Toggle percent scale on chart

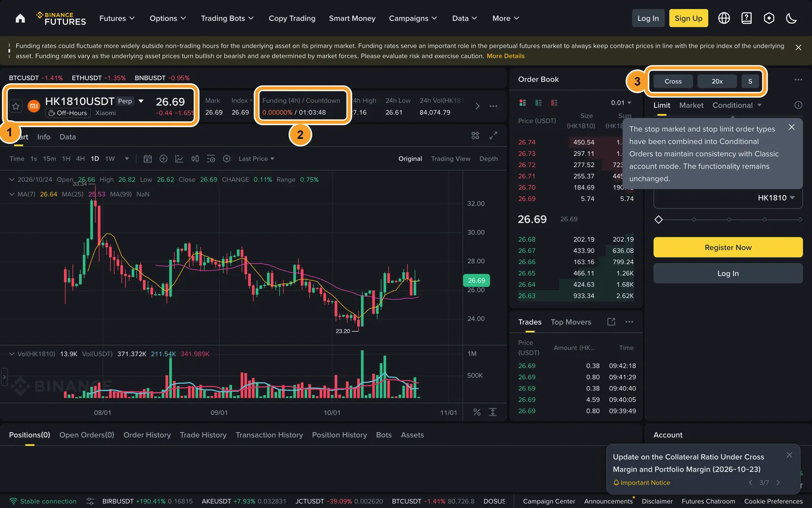[477, 412]
